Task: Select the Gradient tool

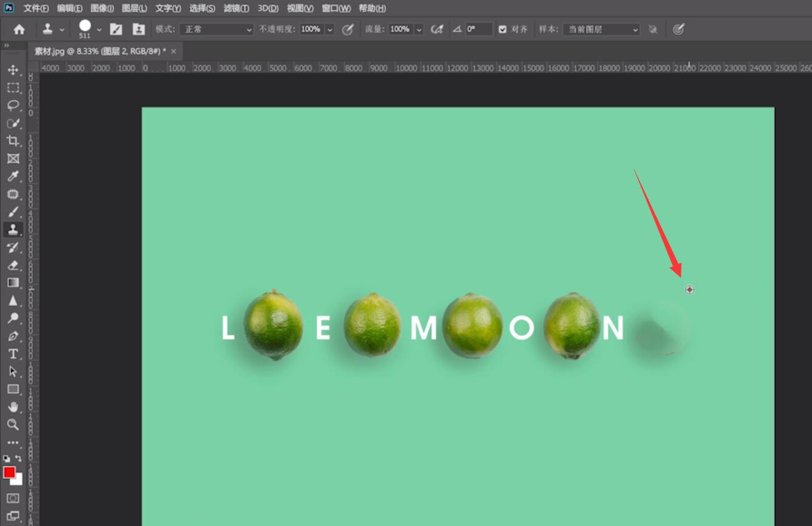Action: [x=13, y=283]
